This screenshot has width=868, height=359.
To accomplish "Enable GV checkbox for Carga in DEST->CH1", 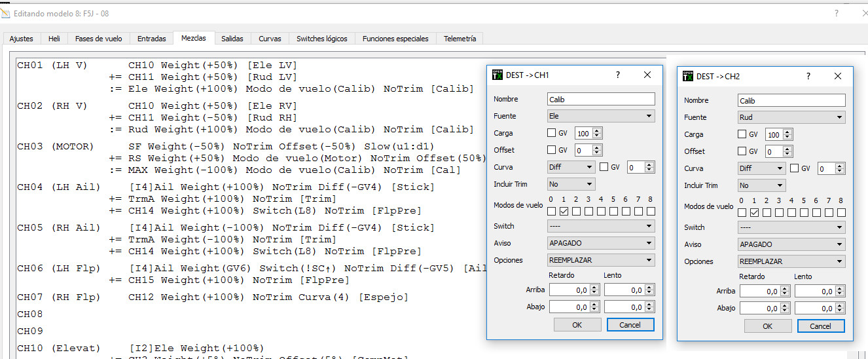I will [552, 133].
